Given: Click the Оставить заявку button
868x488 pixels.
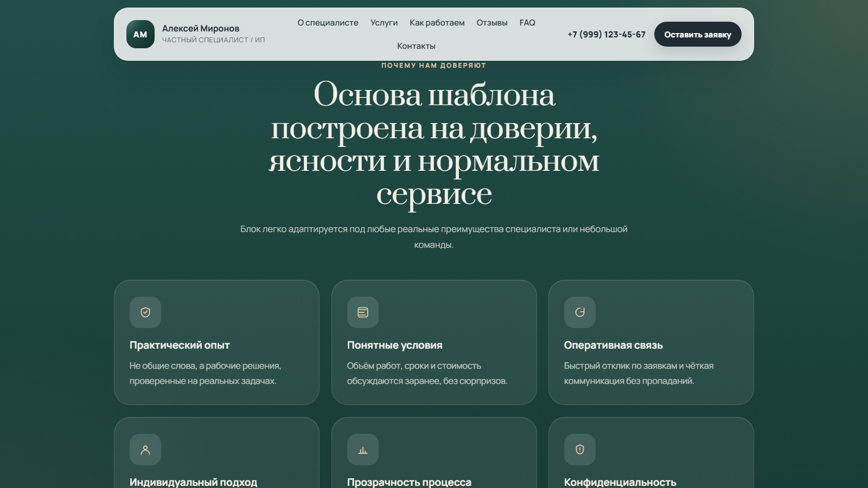Looking at the screenshot, I should pos(698,34).
